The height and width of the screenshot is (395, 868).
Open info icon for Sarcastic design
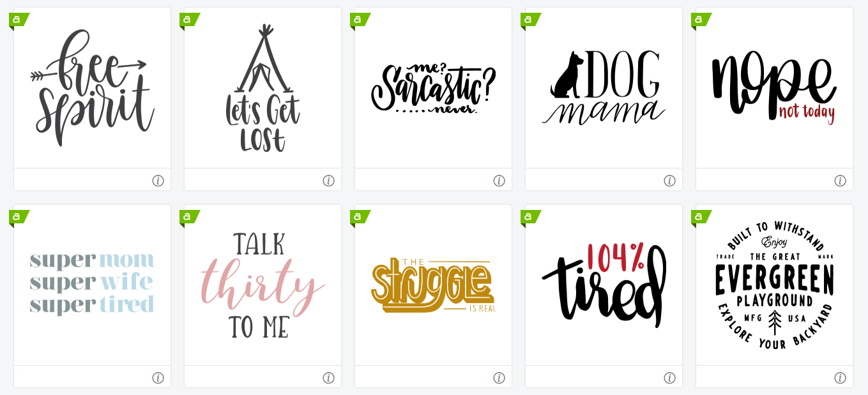pos(499,181)
